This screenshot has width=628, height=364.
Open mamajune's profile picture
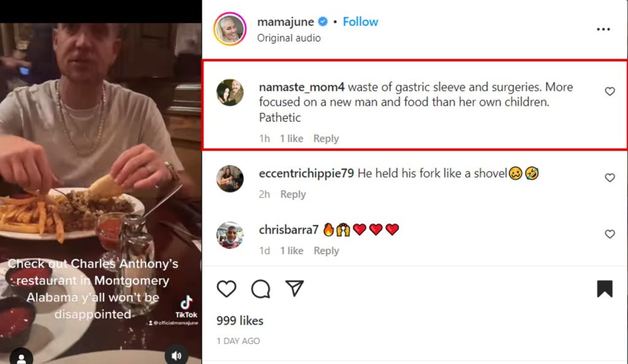pos(229,29)
